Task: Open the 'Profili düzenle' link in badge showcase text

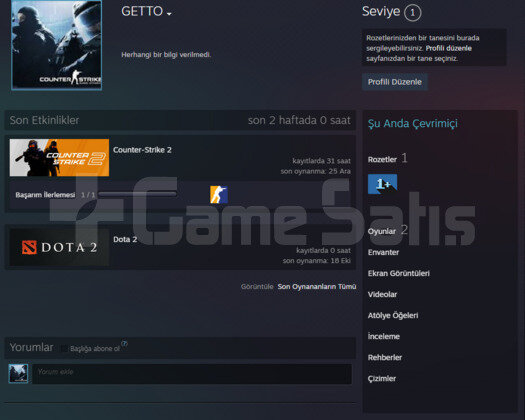Action: [449, 48]
